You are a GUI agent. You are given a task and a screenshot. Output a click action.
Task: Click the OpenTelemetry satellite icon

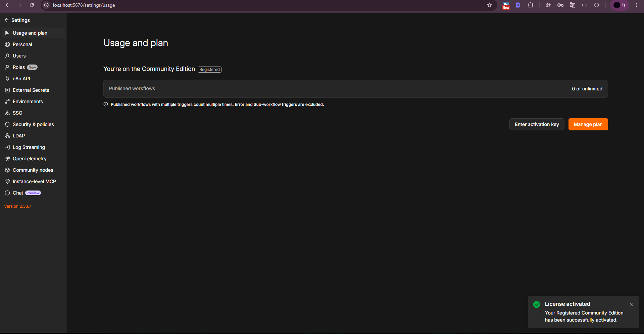pyautogui.click(x=7, y=159)
